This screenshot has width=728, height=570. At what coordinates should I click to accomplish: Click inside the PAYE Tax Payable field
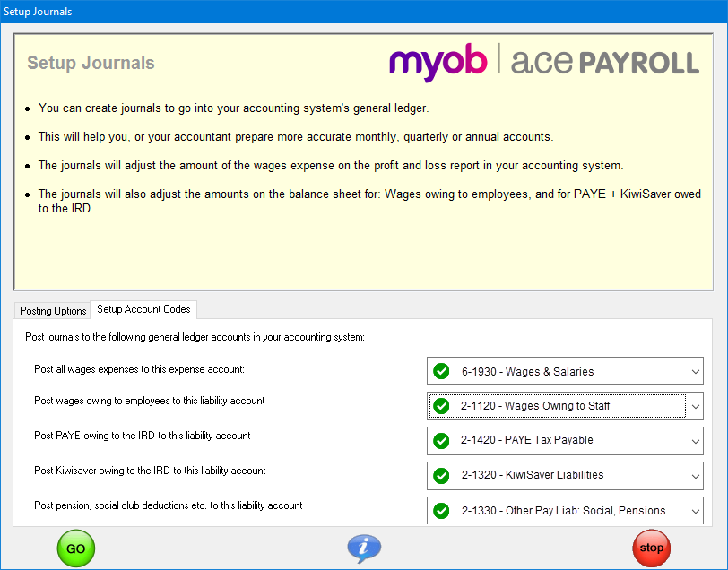[556, 441]
